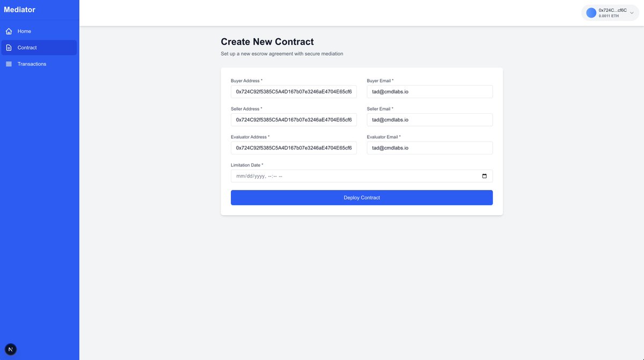The width and height of the screenshot is (644, 360).
Task: Open the Contract sidebar entry
Action: coord(27,47)
